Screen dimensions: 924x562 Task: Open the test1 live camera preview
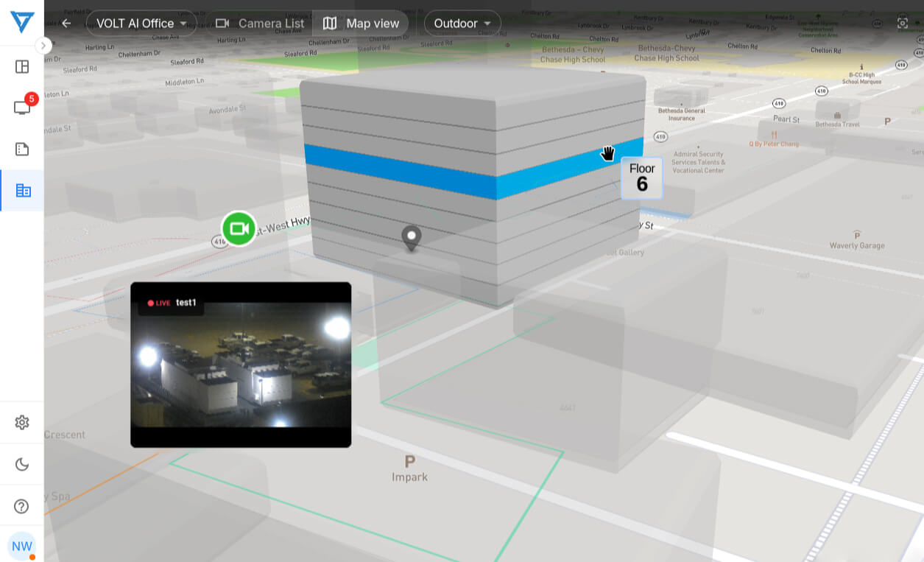(241, 365)
